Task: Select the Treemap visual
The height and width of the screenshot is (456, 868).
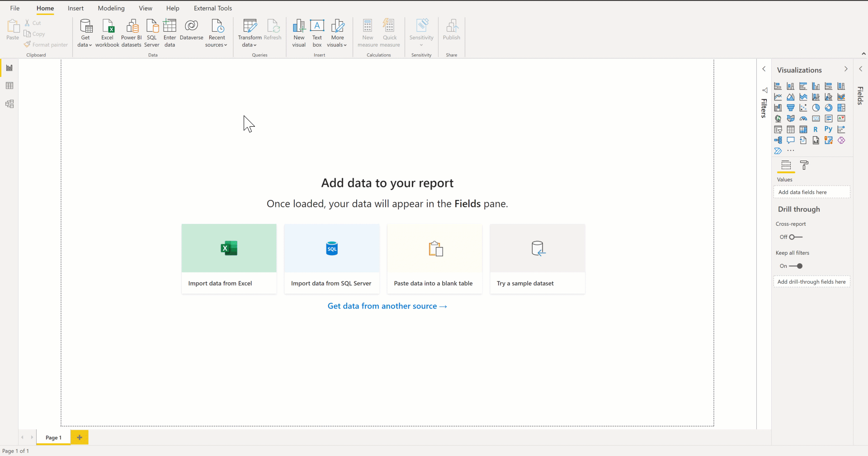Action: [841, 108]
